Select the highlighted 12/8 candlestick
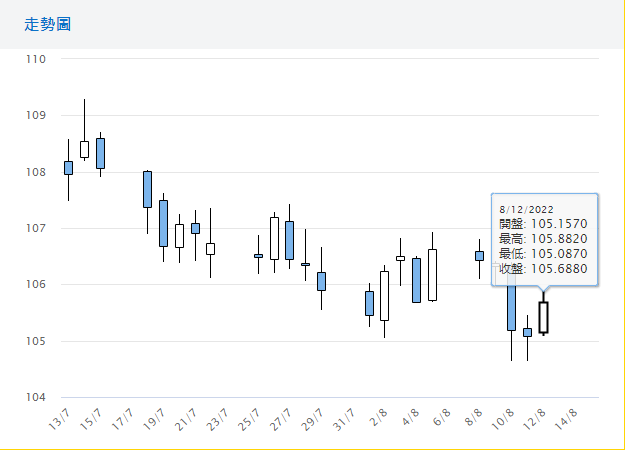The width and height of the screenshot is (626, 452). pos(543,317)
